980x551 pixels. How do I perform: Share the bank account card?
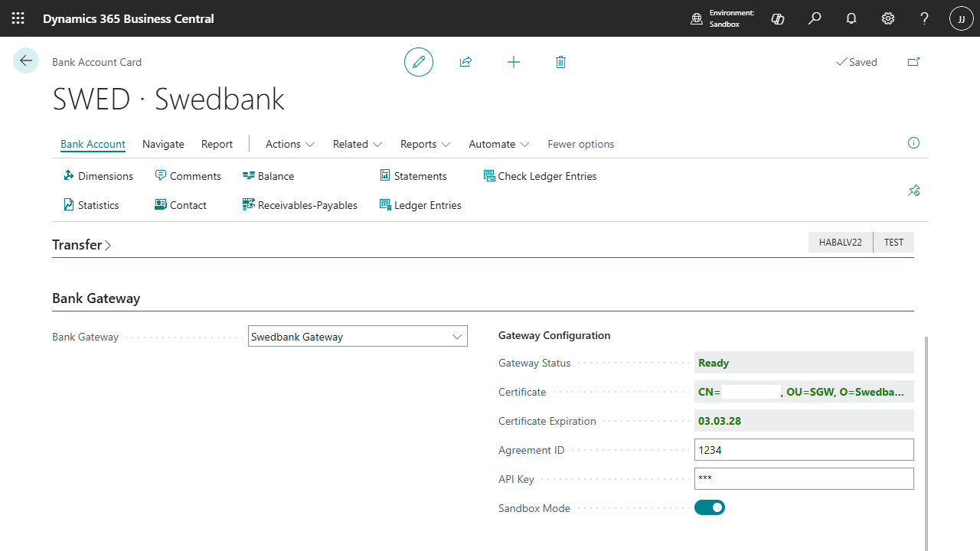(x=465, y=62)
